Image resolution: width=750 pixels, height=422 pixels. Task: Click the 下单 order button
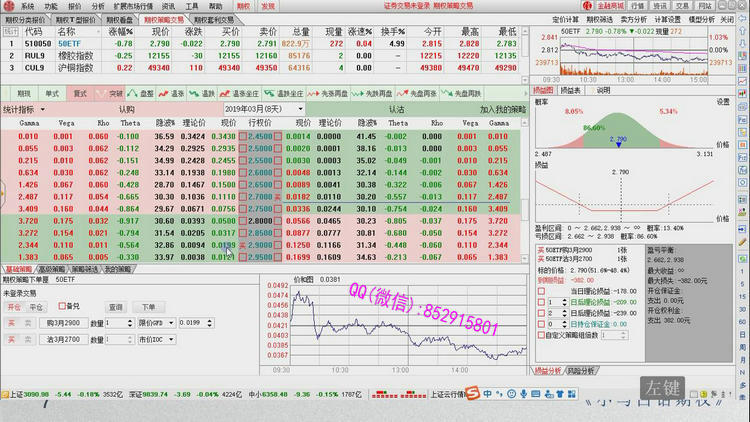tap(146, 306)
